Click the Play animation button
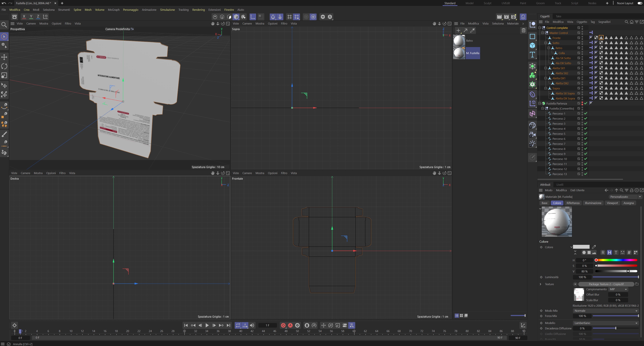This screenshot has width=644, height=346. 207,325
